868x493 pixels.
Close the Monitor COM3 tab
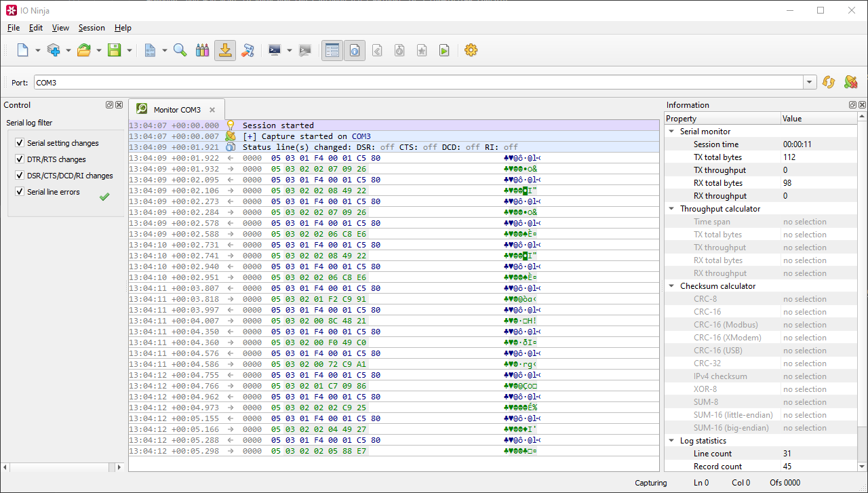click(212, 110)
